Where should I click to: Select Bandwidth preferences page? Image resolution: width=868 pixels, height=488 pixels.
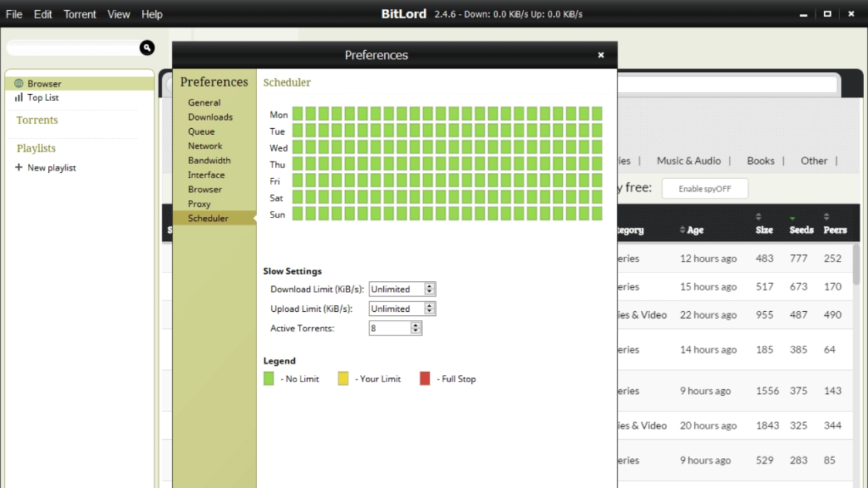tap(209, 161)
